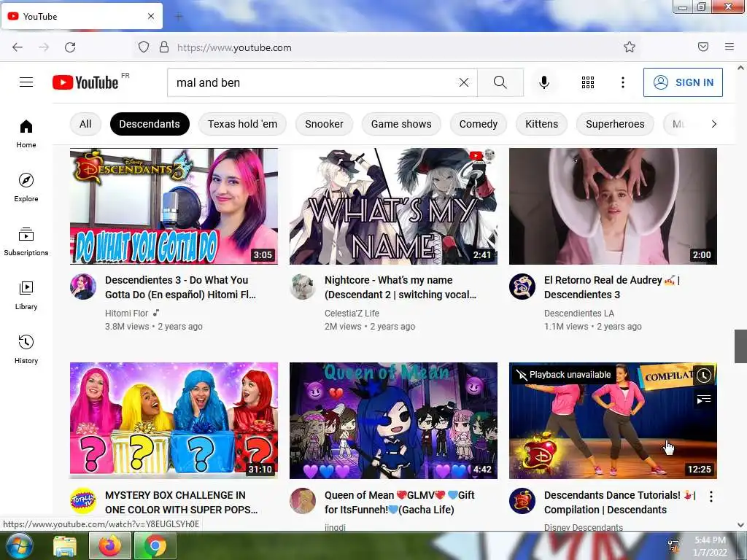The image size is (747, 560).
Task: Launch Chrome from the taskbar
Action: (155, 545)
